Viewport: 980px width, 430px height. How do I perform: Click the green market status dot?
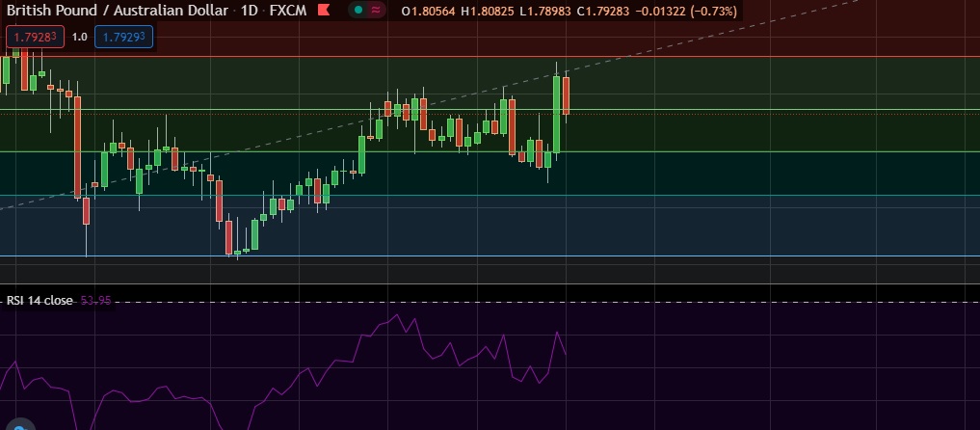[358, 10]
